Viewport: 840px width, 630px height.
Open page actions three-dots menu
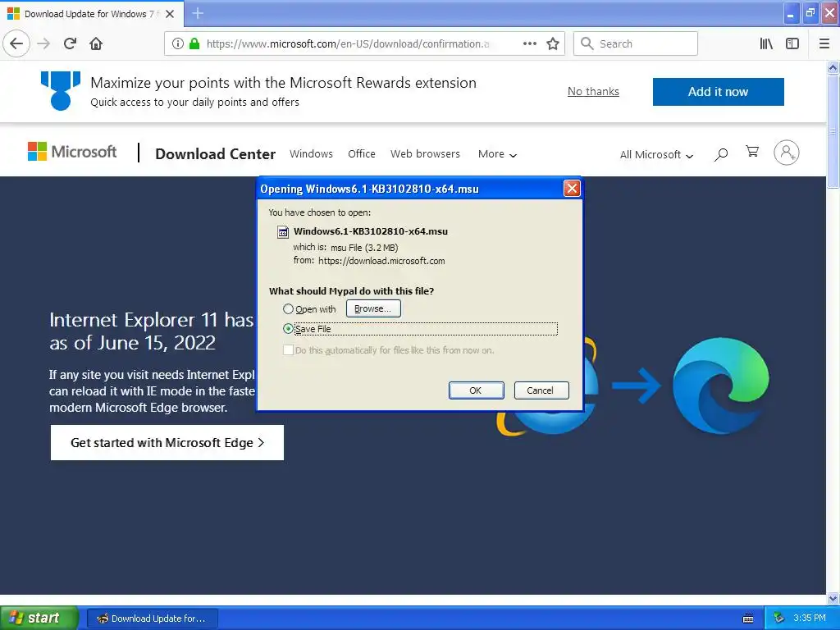pos(530,43)
